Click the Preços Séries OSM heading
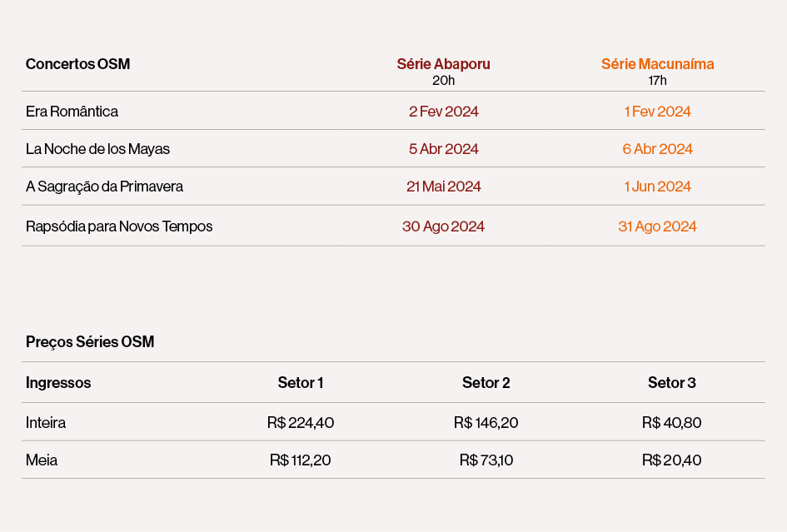Viewport: 787px width, 532px height. 90,342
